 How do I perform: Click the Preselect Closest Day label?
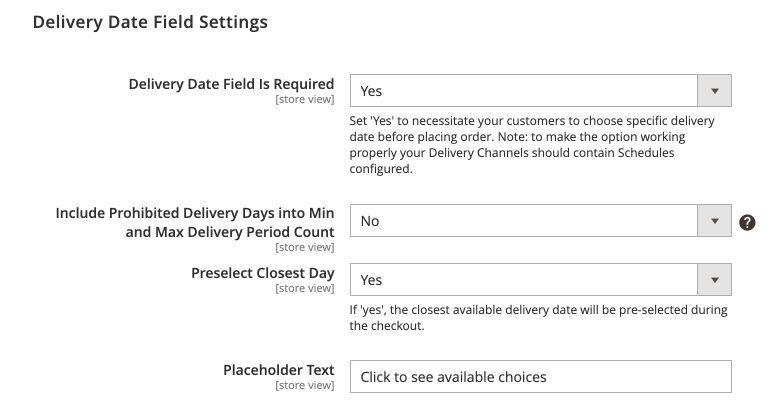[x=262, y=272]
